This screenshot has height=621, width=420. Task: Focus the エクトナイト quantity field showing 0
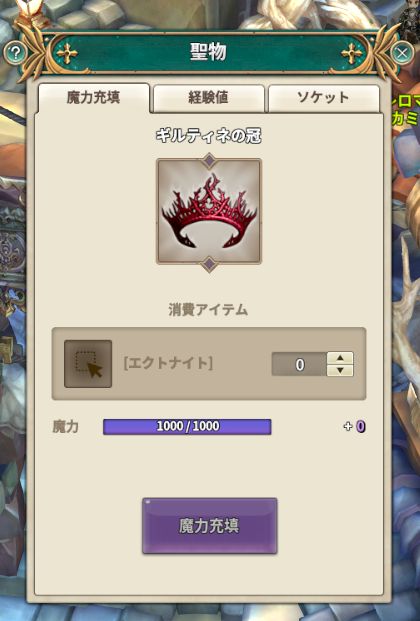pyautogui.click(x=299, y=364)
